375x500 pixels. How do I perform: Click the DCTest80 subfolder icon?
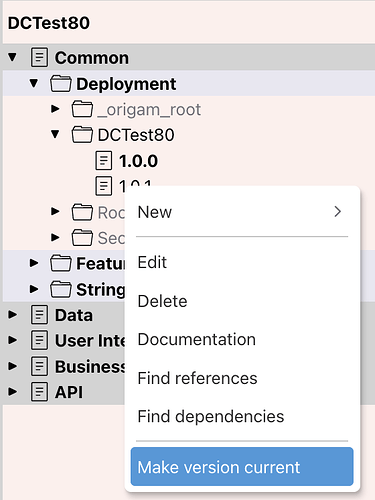[x=82, y=135]
